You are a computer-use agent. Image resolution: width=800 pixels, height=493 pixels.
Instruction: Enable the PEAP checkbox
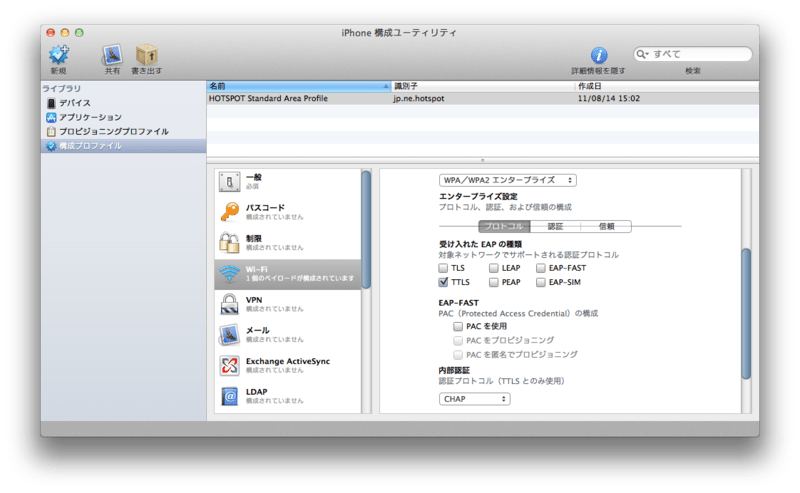pyautogui.click(x=494, y=283)
